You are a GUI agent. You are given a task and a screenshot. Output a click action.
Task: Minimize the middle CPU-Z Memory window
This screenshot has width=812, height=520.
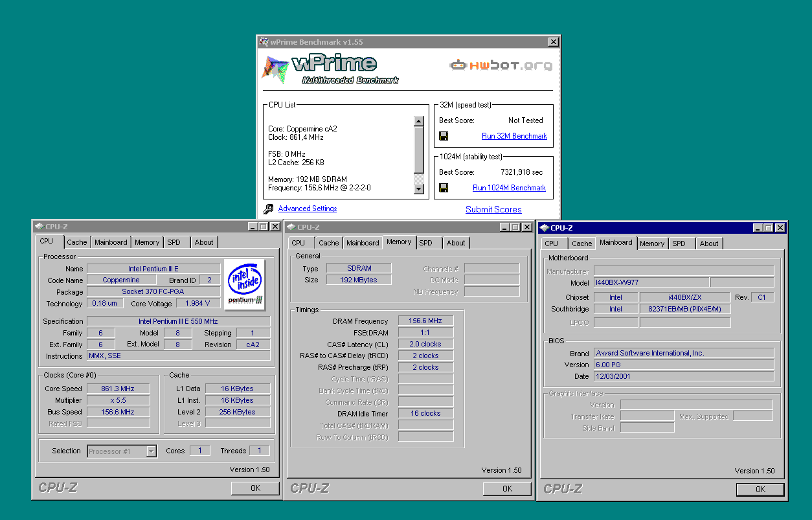(x=504, y=227)
